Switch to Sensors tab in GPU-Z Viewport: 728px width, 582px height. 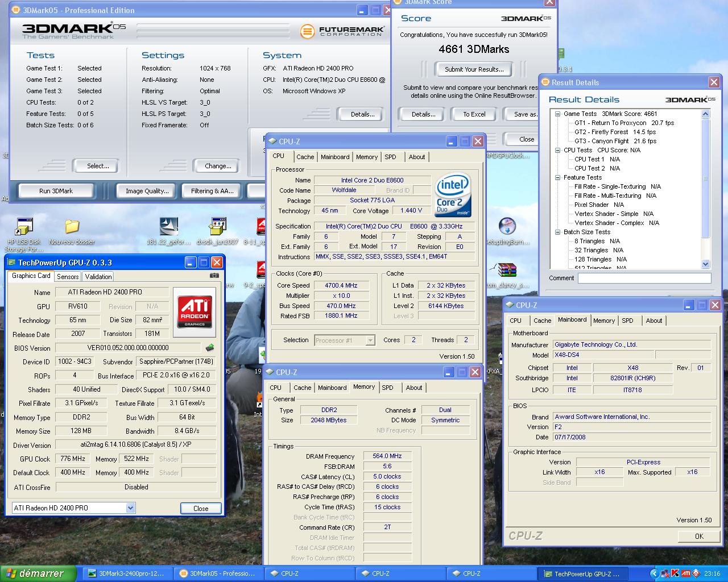[x=68, y=277]
